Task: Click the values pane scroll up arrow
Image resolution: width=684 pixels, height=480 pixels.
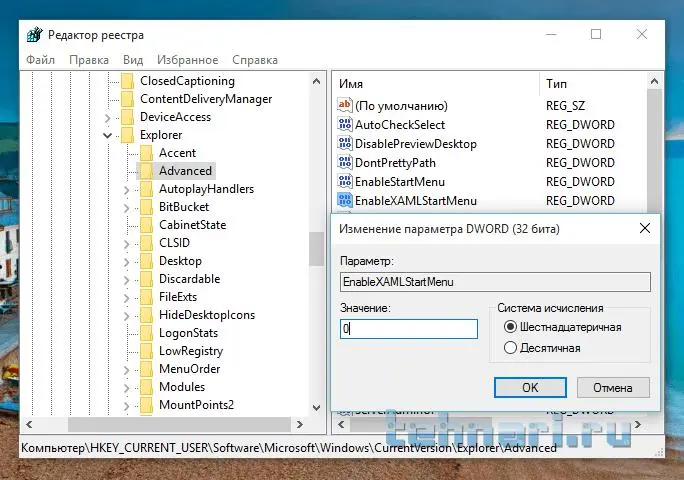Action: pos(654,82)
